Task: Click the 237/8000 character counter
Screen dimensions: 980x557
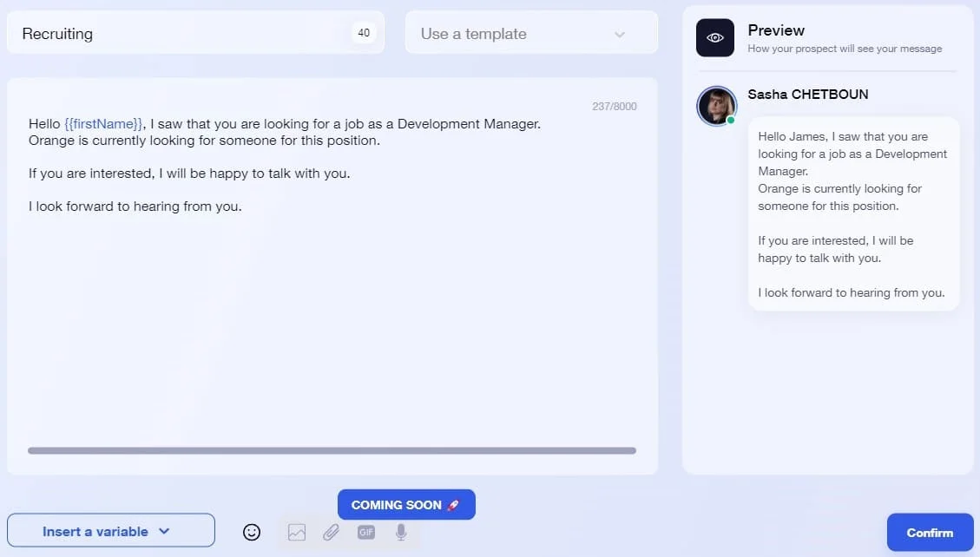Action: pyautogui.click(x=615, y=106)
